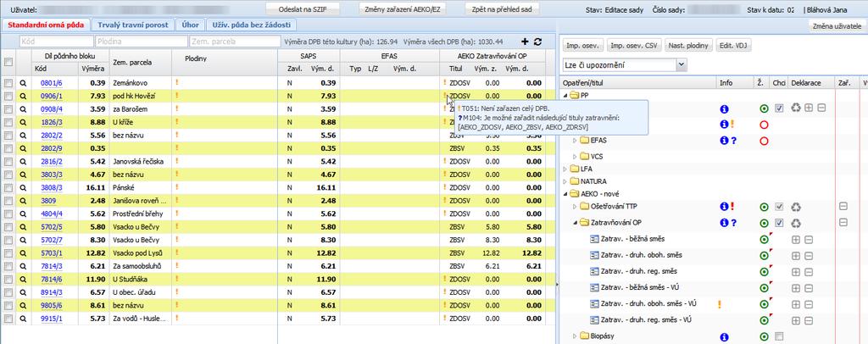Click minus icon in Zař. column for Ošetřování TTP
Viewport: 868px width, 344px height.
click(x=843, y=206)
